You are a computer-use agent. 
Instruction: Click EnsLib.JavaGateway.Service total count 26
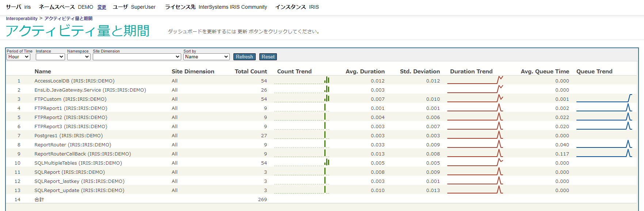pyautogui.click(x=264, y=90)
